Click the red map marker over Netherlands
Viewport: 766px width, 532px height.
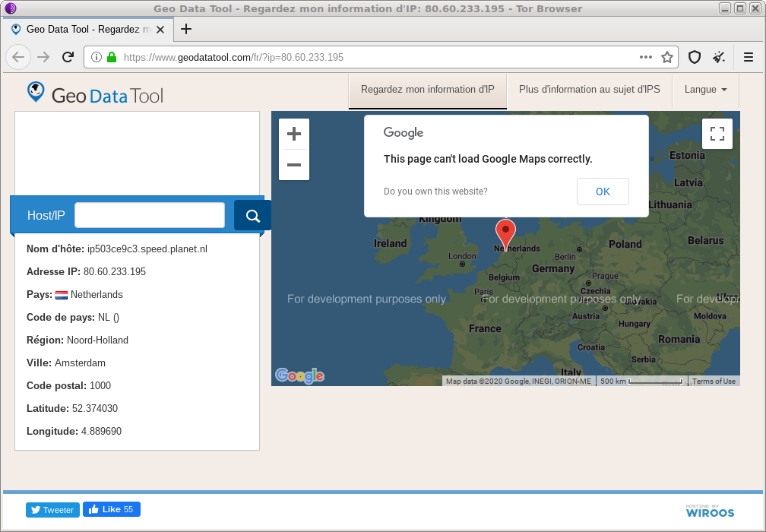click(x=505, y=230)
